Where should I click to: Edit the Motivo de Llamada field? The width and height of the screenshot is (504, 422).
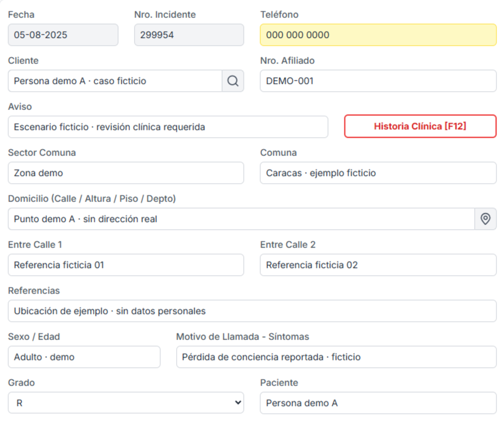[337, 357]
